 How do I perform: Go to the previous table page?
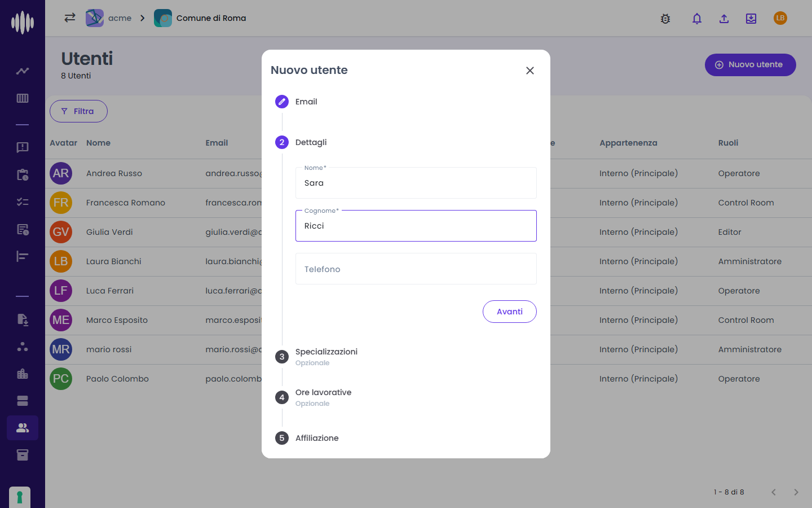(x=774, y=492)
